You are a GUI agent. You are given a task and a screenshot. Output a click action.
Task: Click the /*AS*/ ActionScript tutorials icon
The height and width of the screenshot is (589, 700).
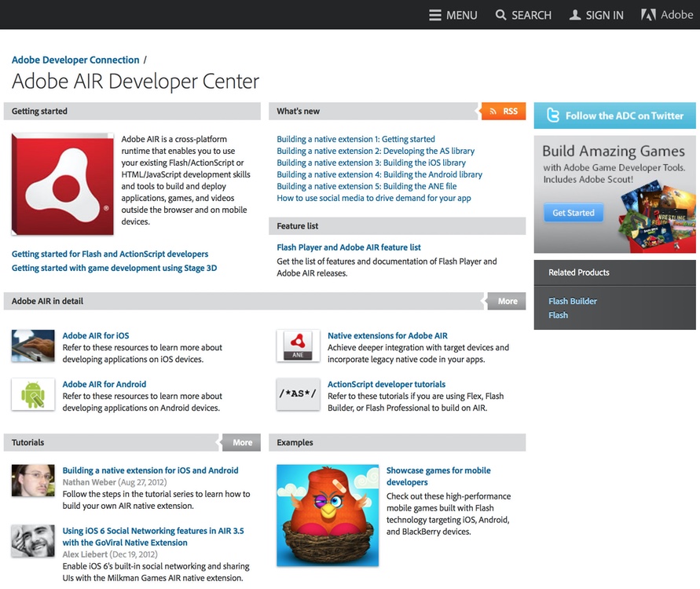click(298, 395)
